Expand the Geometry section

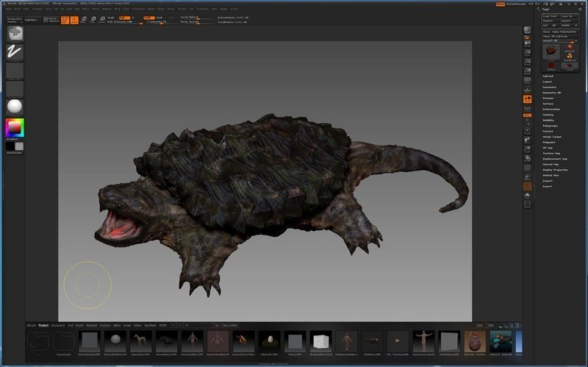click(x=549, y=87)
